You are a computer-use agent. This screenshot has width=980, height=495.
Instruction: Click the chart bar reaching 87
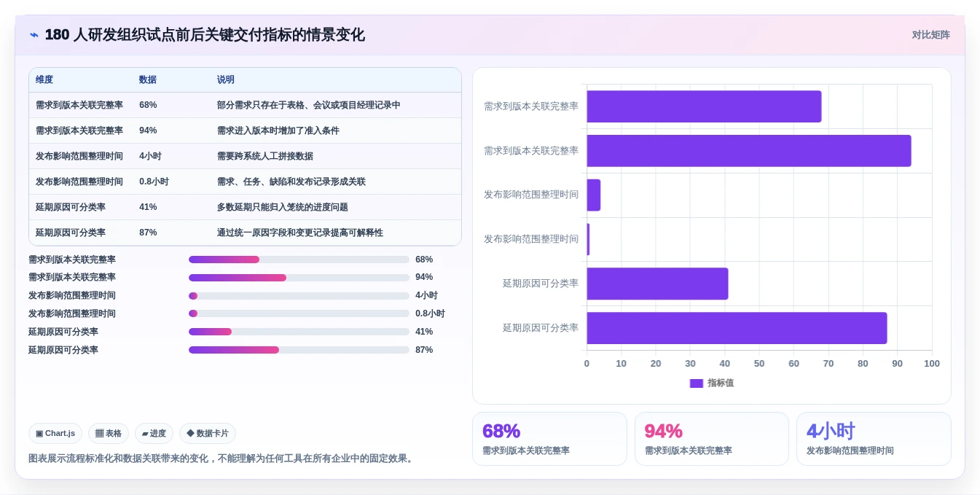pos(737,328)
